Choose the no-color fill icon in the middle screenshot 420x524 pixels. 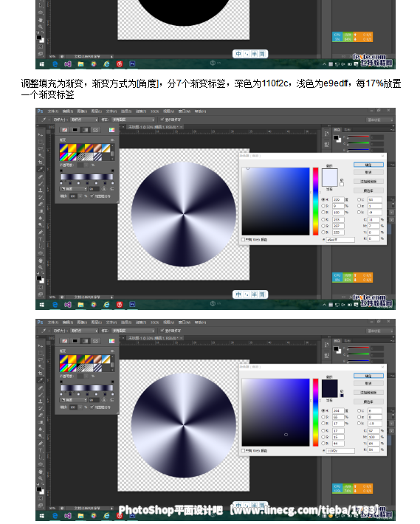coord(64,130)
